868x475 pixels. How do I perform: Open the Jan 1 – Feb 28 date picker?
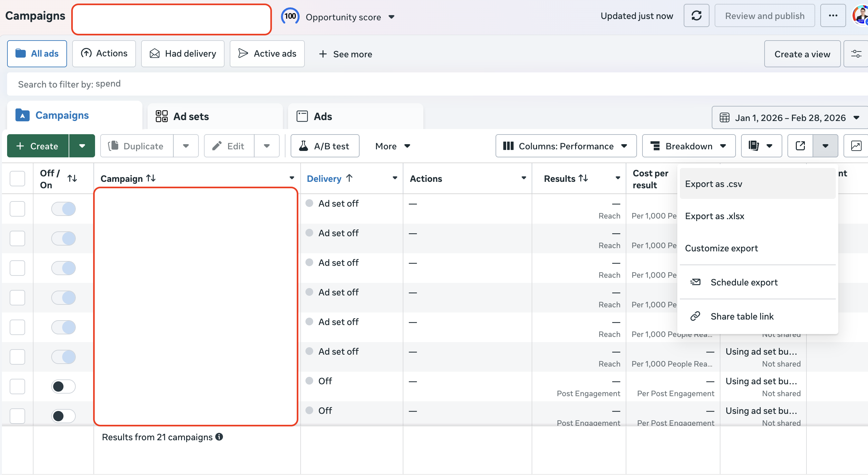click(x=790, y=117)
